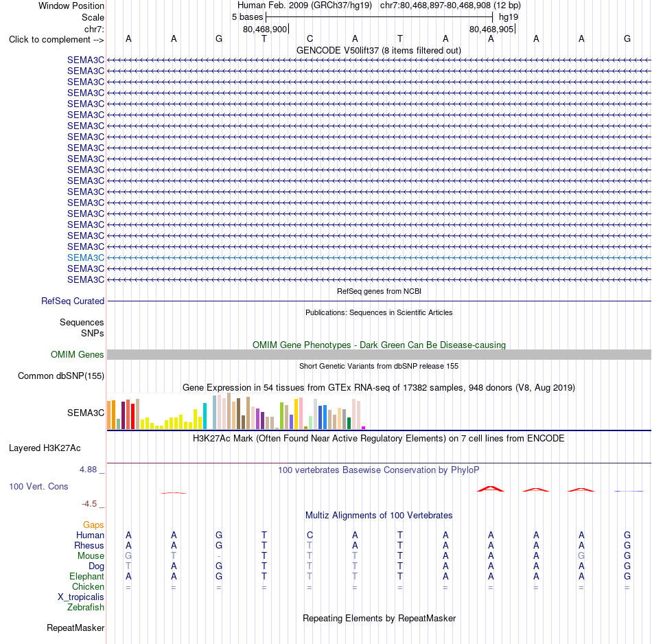Click the 80,468,905 coordinate tick label
Image resolution: width=652 pixels, height=644 pixels.
pos(491,30)
